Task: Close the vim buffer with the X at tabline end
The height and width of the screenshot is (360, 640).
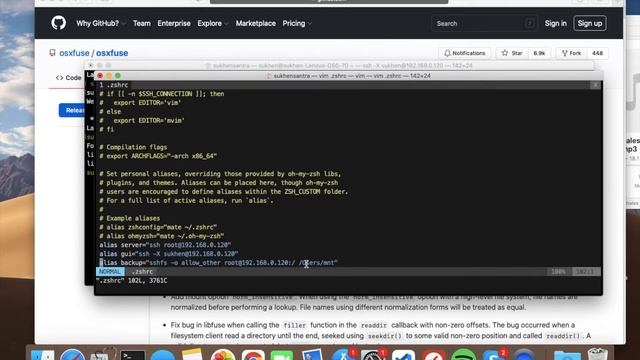Action: point(596,85)
